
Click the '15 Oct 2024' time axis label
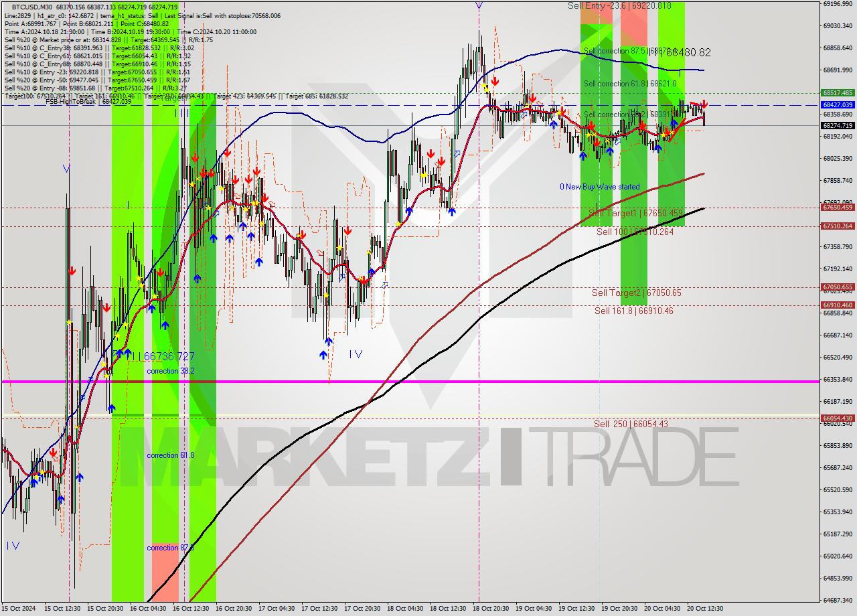coord(17,609)
